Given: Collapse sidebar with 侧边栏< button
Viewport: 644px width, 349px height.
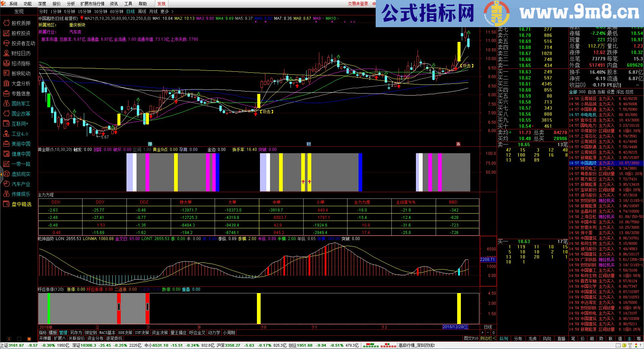Looking at the screenshot, I should [488, 339].
